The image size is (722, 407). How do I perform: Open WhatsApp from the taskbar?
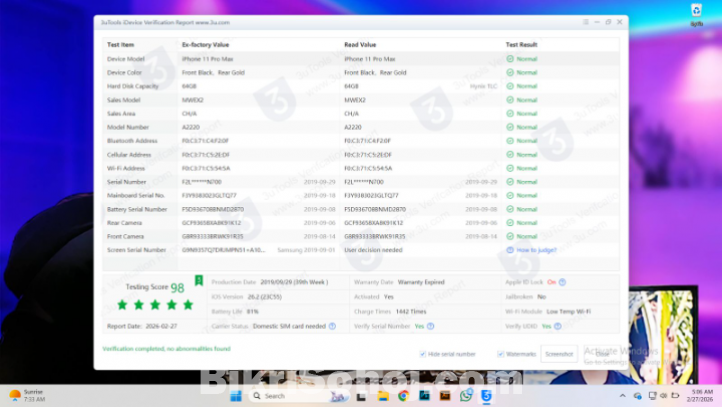tap(464, 397)
